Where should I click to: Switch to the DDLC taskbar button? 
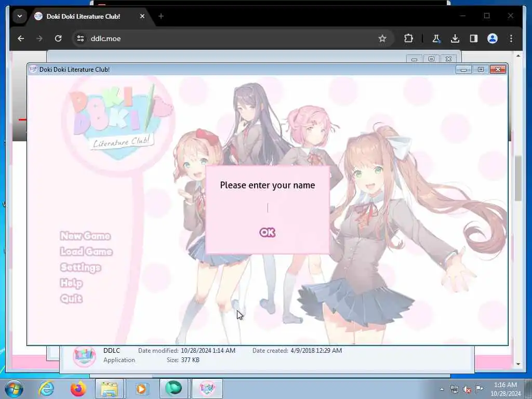pyautogui.click(x=207, y=389)
